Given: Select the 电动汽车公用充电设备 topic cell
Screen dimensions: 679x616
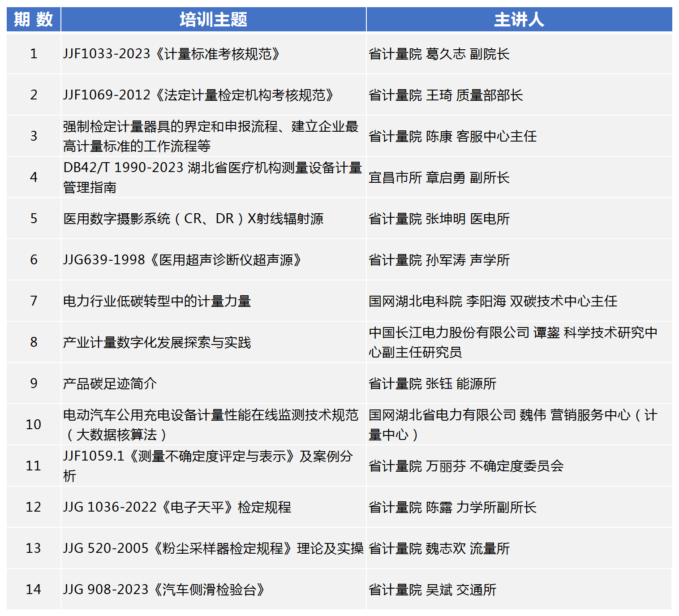Looking at the screenshot, I should click(x=211, y=424).
